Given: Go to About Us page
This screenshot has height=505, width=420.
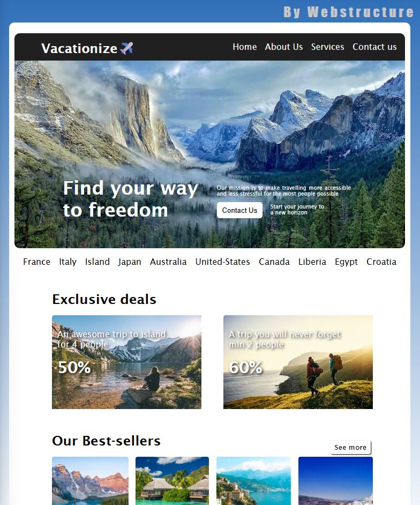Looking at the screenshot, I should (283, 47).
